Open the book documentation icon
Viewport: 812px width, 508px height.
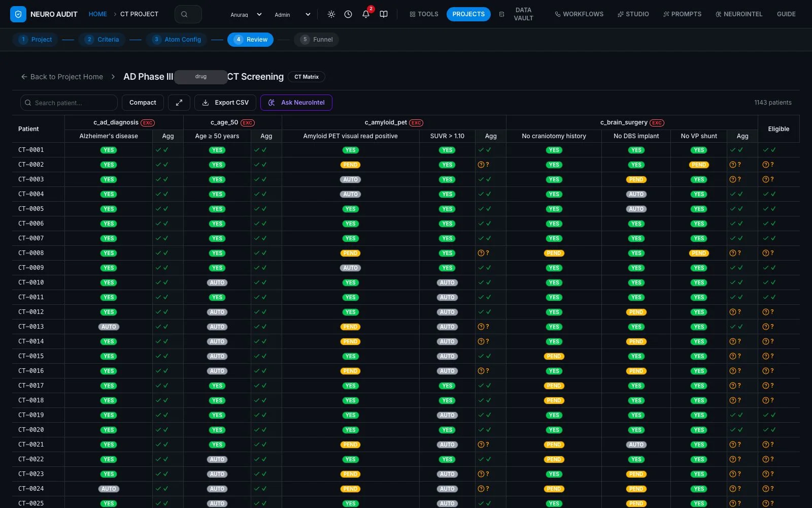(x=384, y=14)
